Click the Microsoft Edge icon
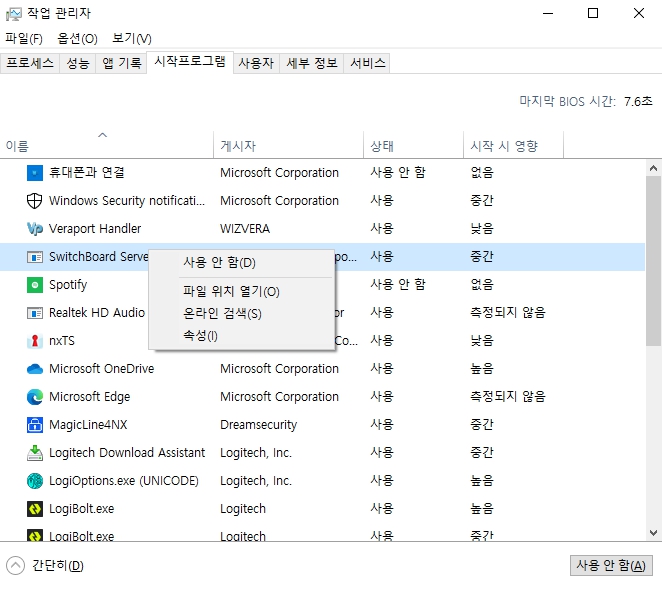This screenshot has width=662, height=589. pos(35,397)
